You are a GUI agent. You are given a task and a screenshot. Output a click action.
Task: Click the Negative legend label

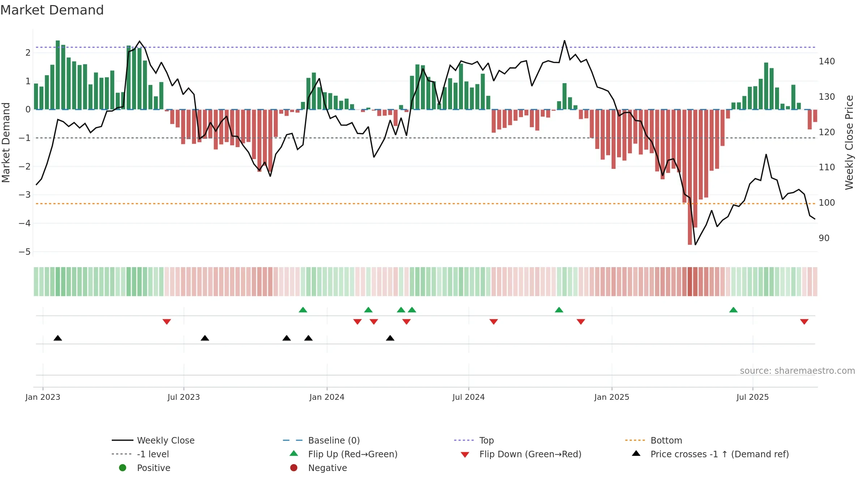[327, 468]
